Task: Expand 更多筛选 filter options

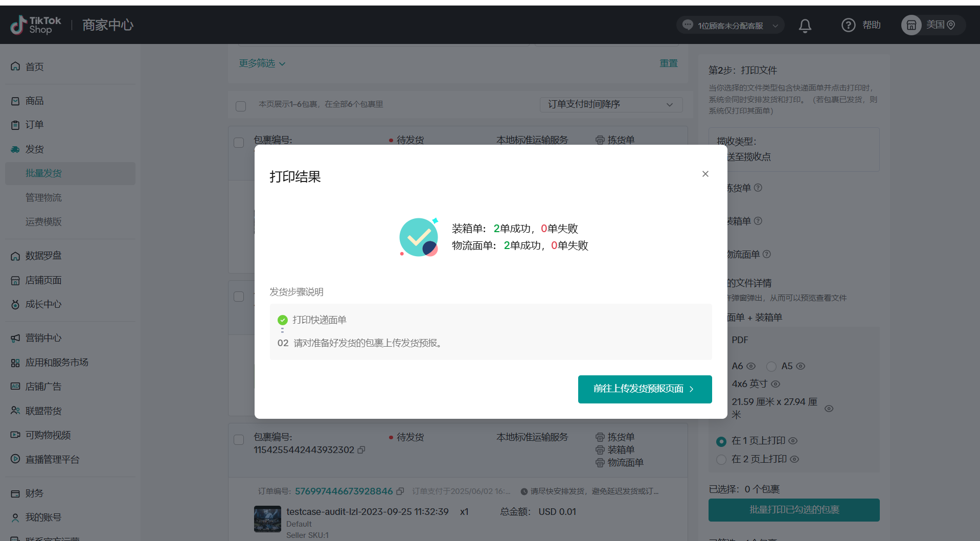Action: pyautogui.click(x=262, y=63)
